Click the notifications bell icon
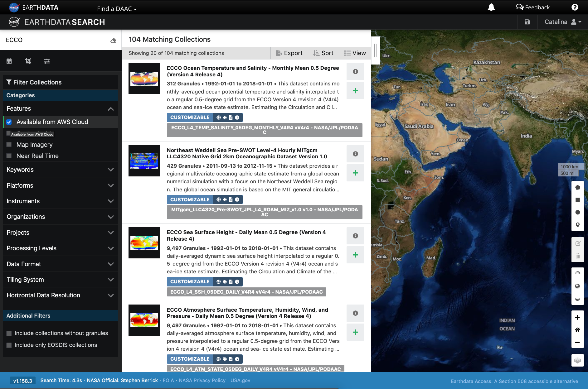Screen dimensions: 588x389 [x=491, y=7]
